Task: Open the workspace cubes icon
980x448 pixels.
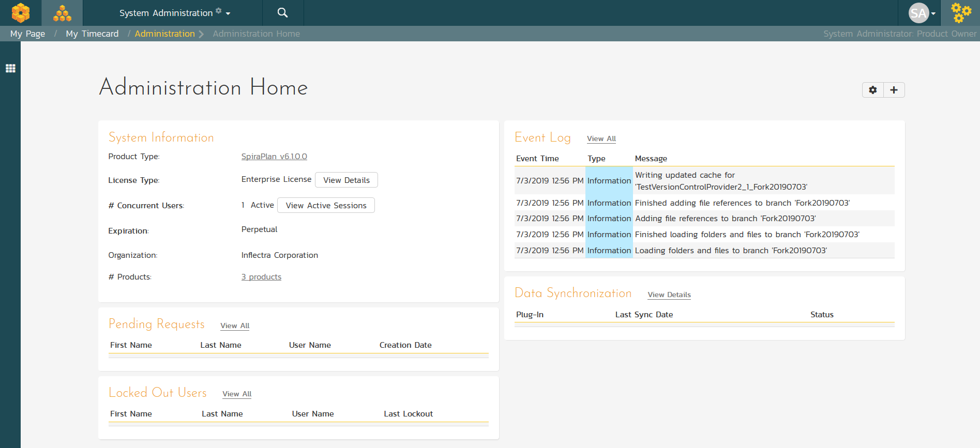Action: 62,13
